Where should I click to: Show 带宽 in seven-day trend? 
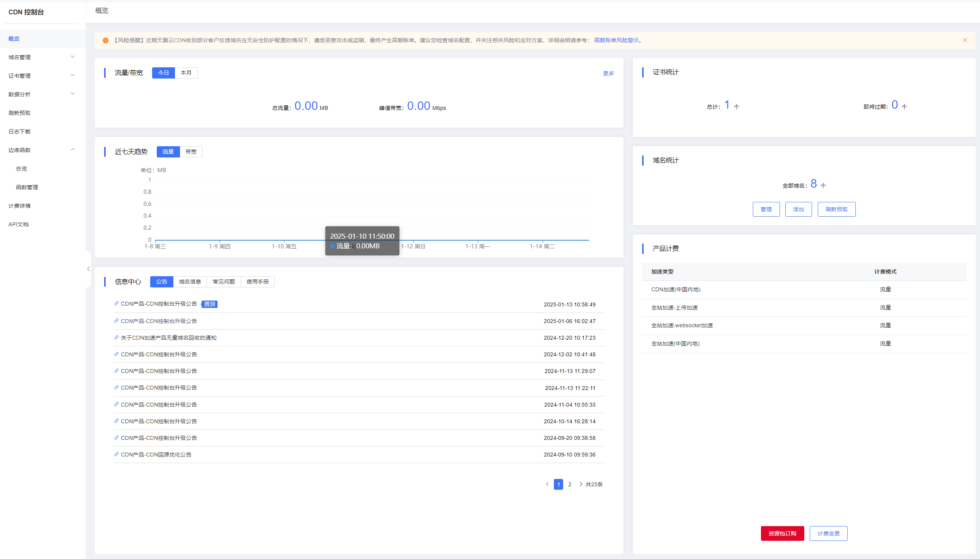point(191,152)
